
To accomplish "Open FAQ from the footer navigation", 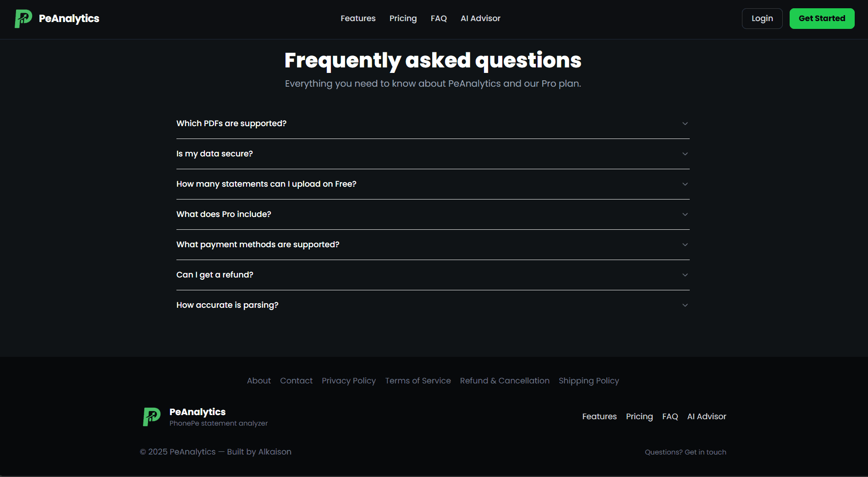I will 670,416.
